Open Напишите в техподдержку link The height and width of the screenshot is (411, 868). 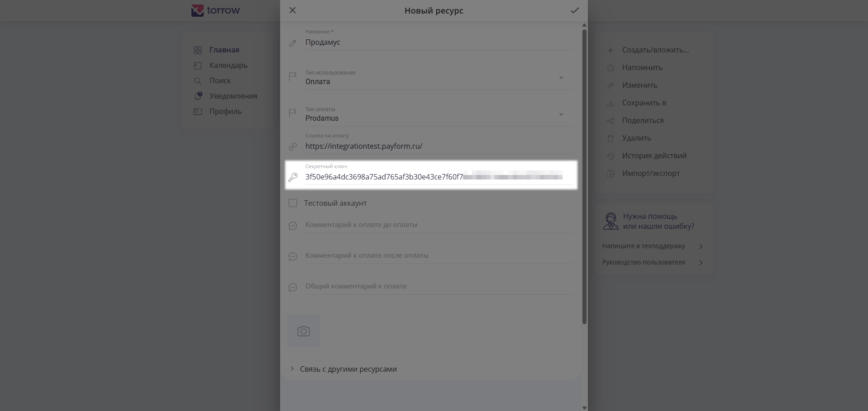(644, 246)
